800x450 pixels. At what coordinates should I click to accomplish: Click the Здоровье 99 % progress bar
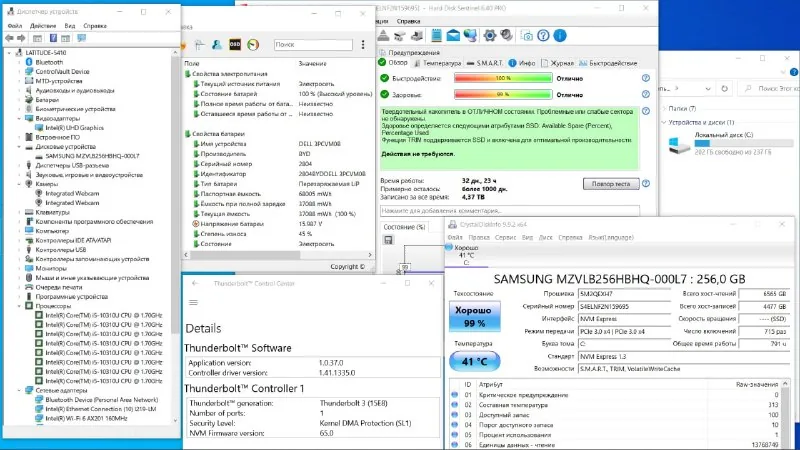(x=503, y=94)
